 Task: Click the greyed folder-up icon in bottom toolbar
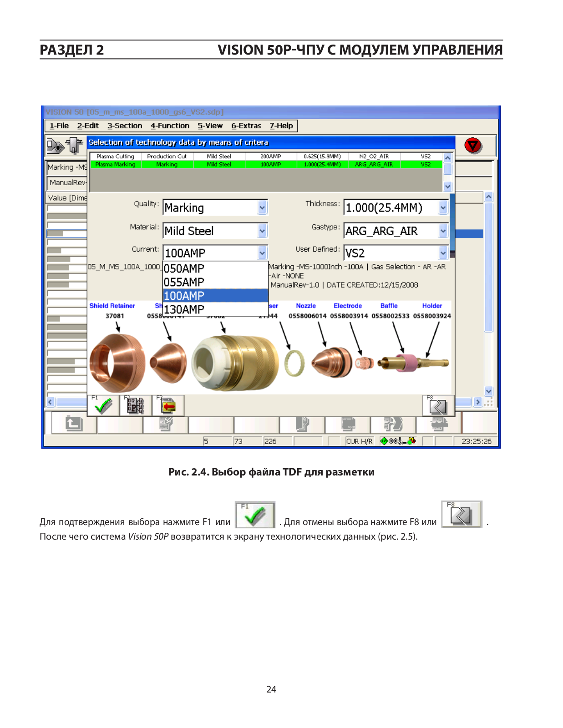pos(74,424)
